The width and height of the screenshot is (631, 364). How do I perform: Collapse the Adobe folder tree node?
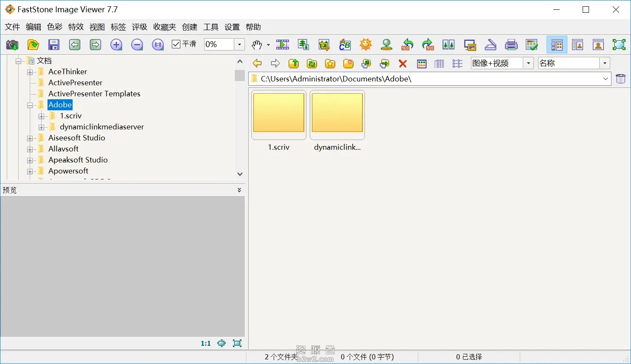click(30, 105)
